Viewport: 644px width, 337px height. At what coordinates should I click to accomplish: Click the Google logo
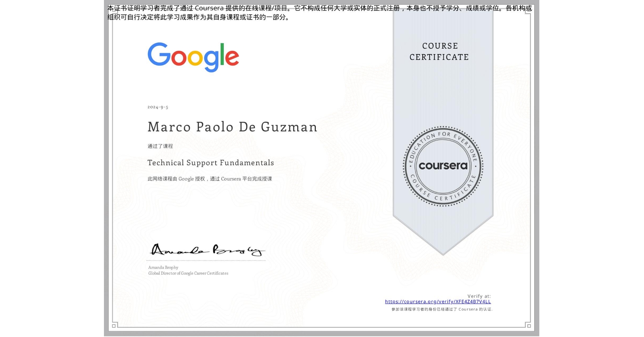pyautogui.click(x=193, y=57)
